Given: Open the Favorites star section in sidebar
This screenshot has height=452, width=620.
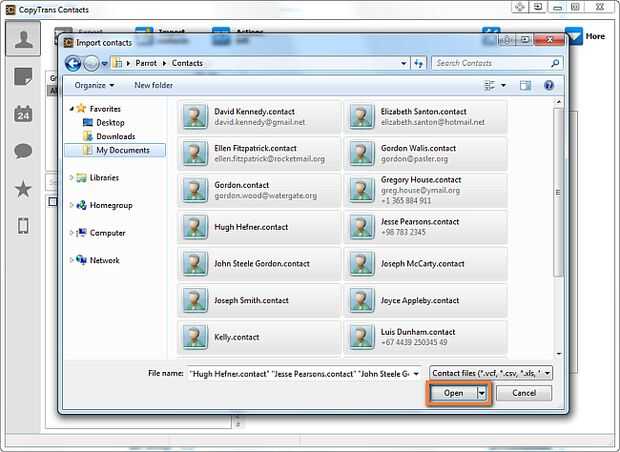Looking at the screenshot, I should coord(23,189).
